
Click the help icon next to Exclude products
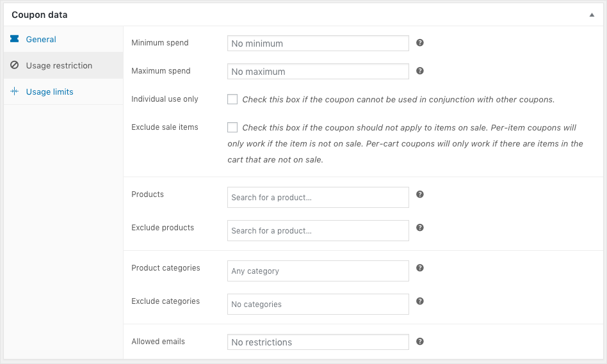point(420,227)
